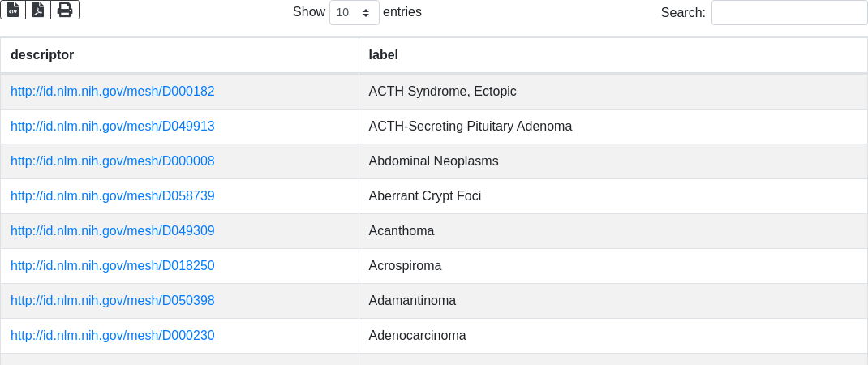Export the table as CSV
The width and height of the screenshot is (868, 365).
[x=13, y=10]
